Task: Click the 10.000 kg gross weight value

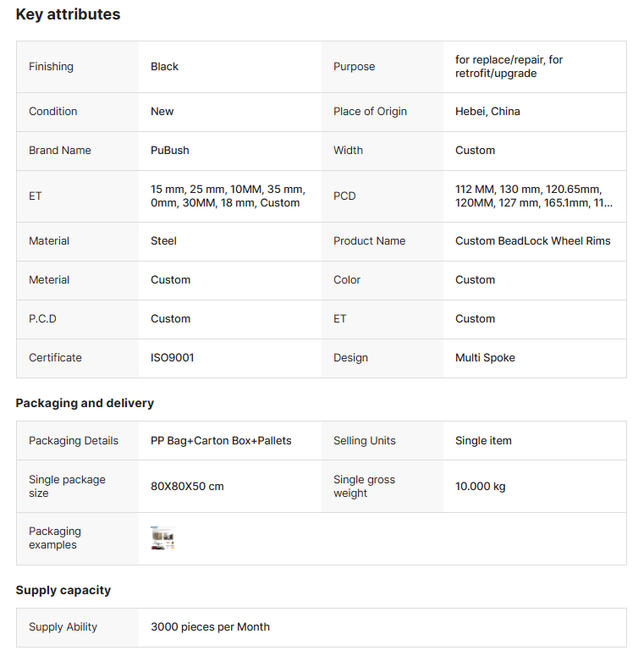Action: tap(480, 487)
